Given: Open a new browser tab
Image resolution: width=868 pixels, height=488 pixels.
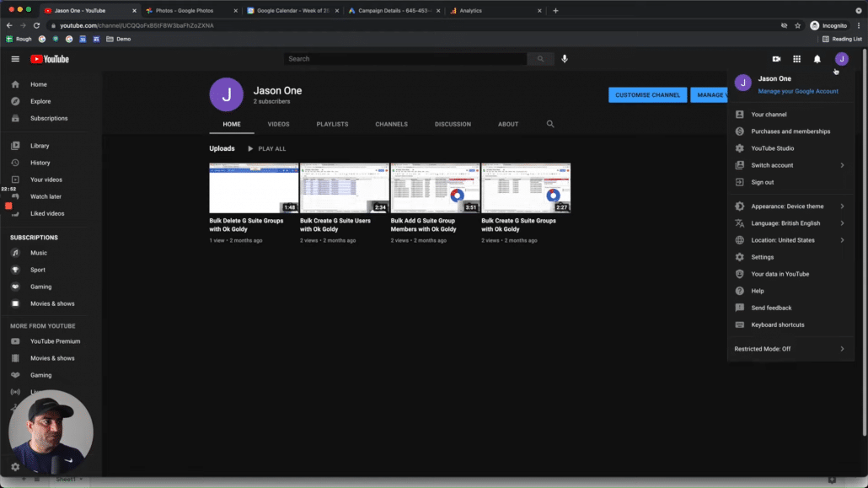Looking at the screenshot, I should point(555,10).
